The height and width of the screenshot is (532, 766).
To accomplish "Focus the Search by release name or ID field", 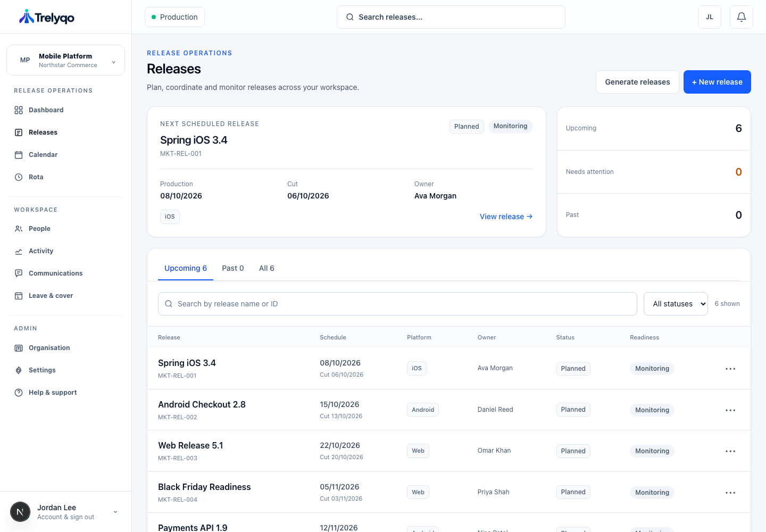I will pyautogui.click(x=397, y=304).
